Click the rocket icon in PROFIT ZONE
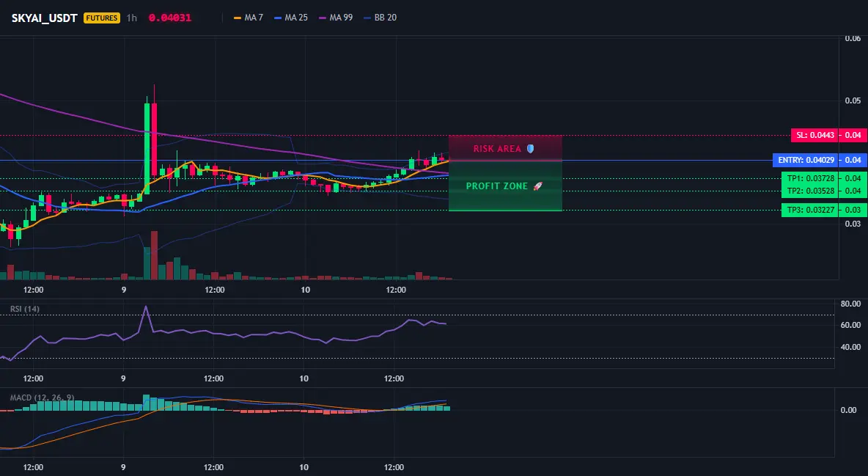Image resolution: width=868 pixels, height=476 pixels. pyautogui.click(x=537, y=186)
